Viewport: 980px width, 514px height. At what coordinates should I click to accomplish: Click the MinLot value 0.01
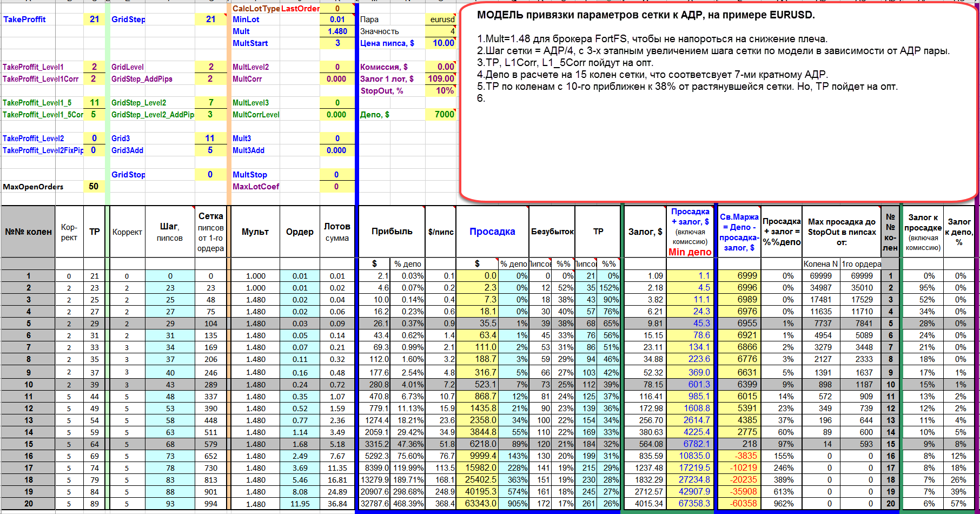point(337,19)
